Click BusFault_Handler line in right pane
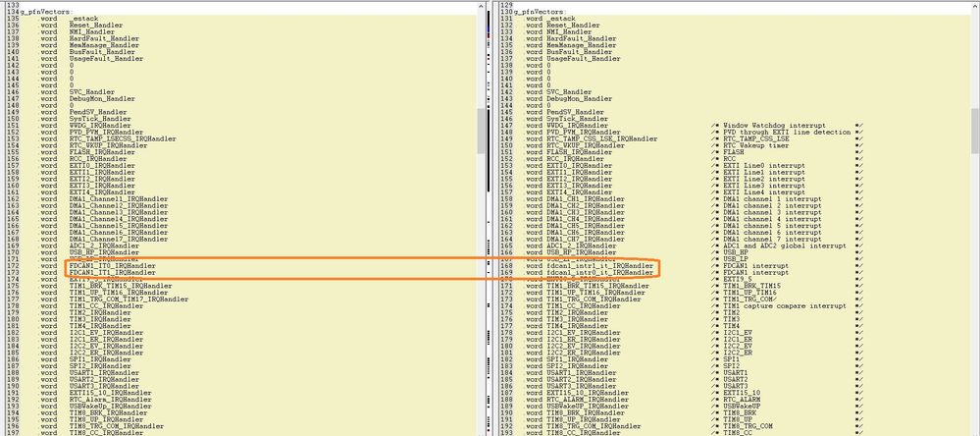Image resolution: width=980 pixels, height=436 pixels. click(579, 52)
